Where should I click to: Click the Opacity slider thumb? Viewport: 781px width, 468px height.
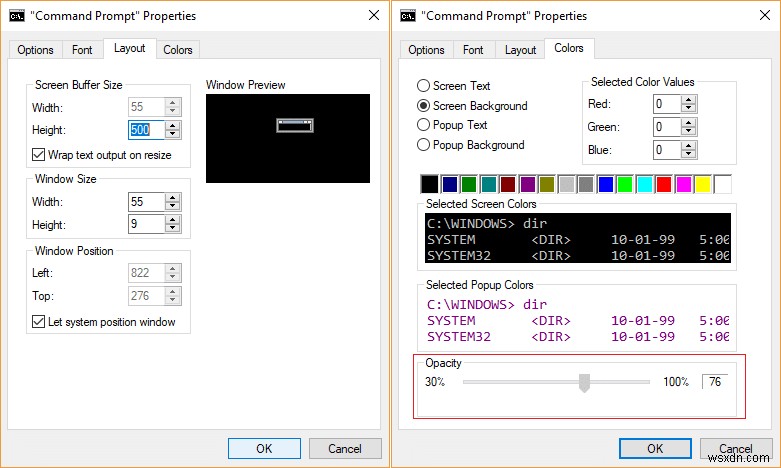[585, 382]
